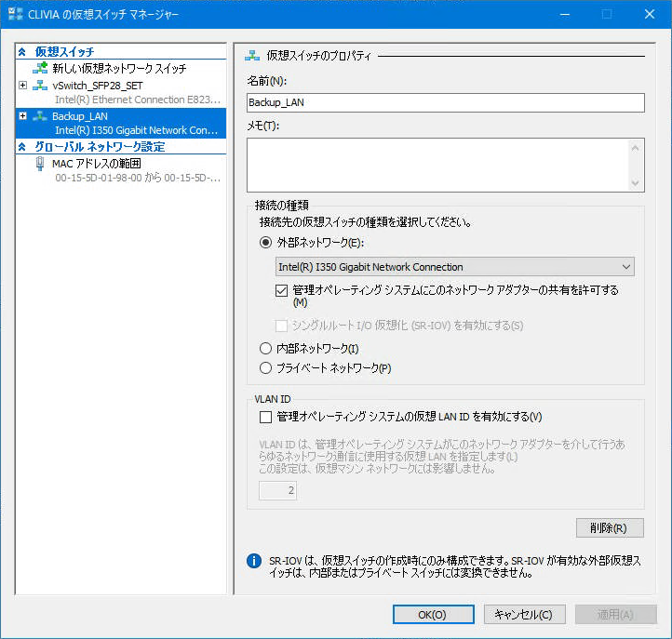The image size is (672, 639).
Task: Expand the vSwitch_SFP28_SET tree node
Action: click(23, 86)
